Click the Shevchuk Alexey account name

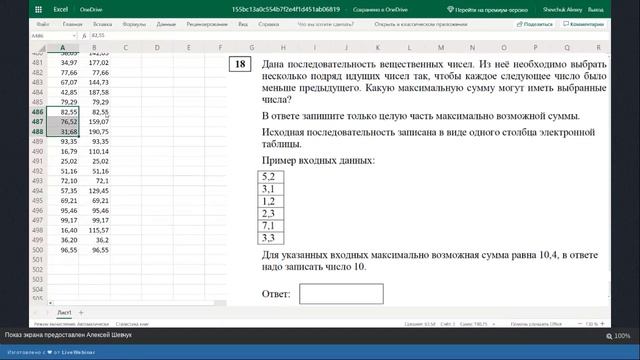point(562,9)
